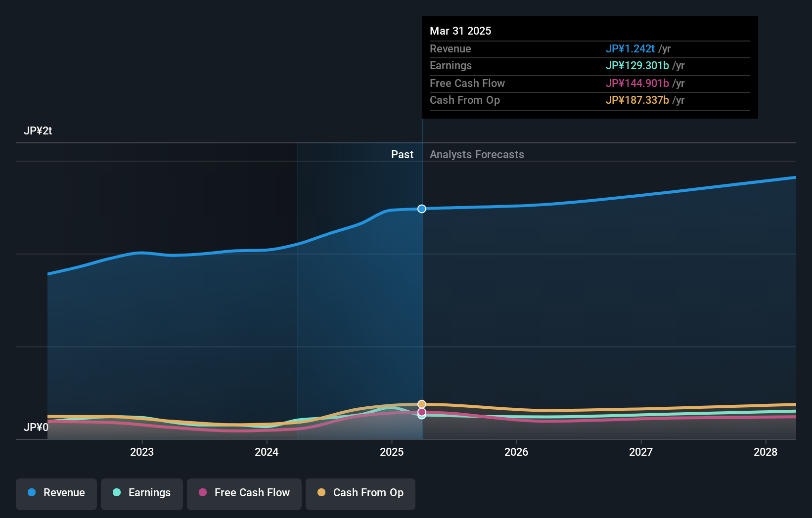
Task: Select the blue Revenue data point marker
Action: pyautogui.click(x=421, y=209)
